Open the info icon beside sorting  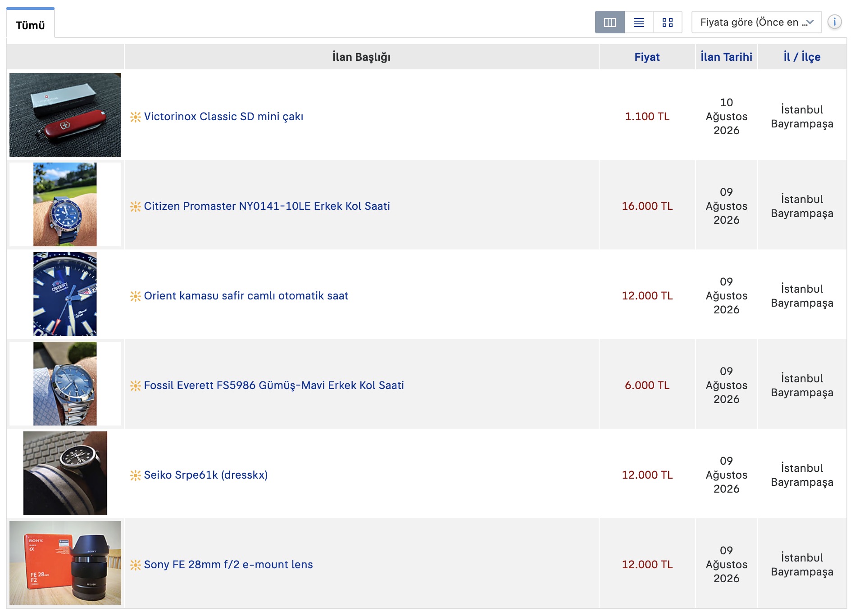pyautogui.click(x=834, y=22)
